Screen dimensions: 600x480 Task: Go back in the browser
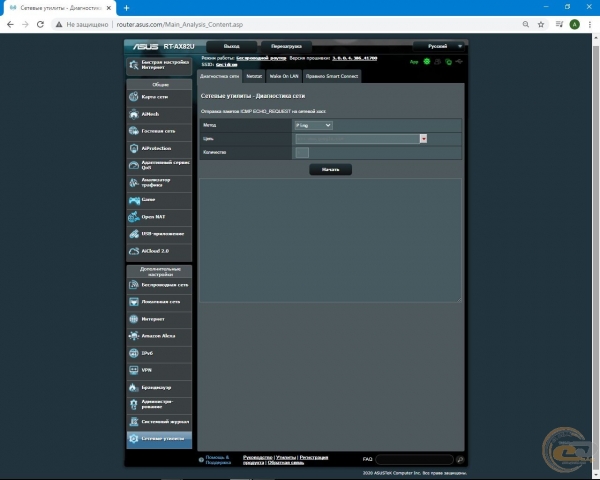click(10, 24)
